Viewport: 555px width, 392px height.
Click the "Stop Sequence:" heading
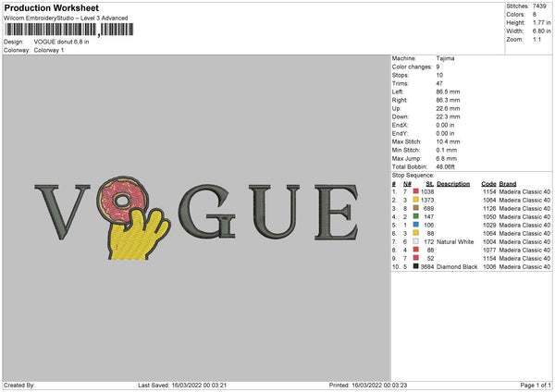click(x=413, y=175)
